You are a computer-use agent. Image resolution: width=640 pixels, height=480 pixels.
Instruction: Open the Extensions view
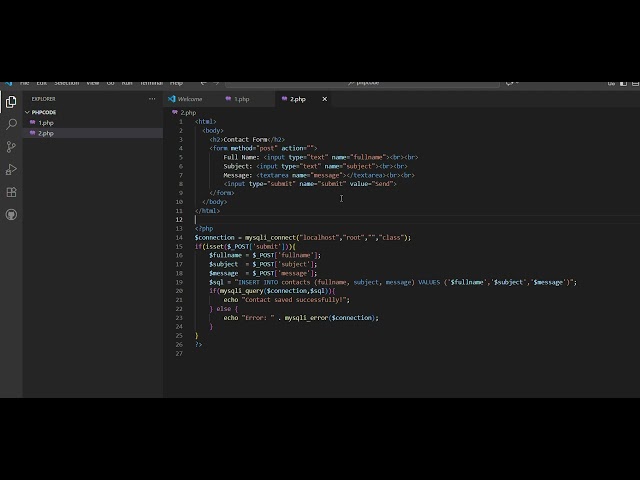click(x=11, y=192)
